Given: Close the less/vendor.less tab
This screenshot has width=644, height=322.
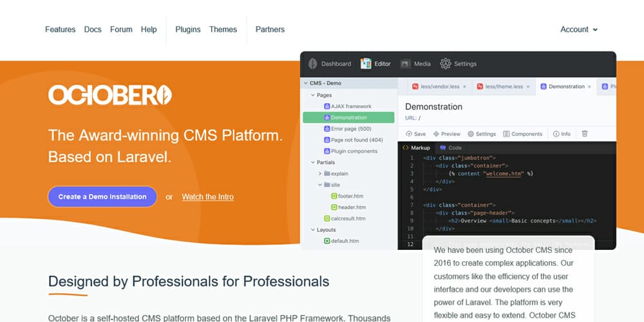Looking at the screenshot, I should click(x=464, y=87).
